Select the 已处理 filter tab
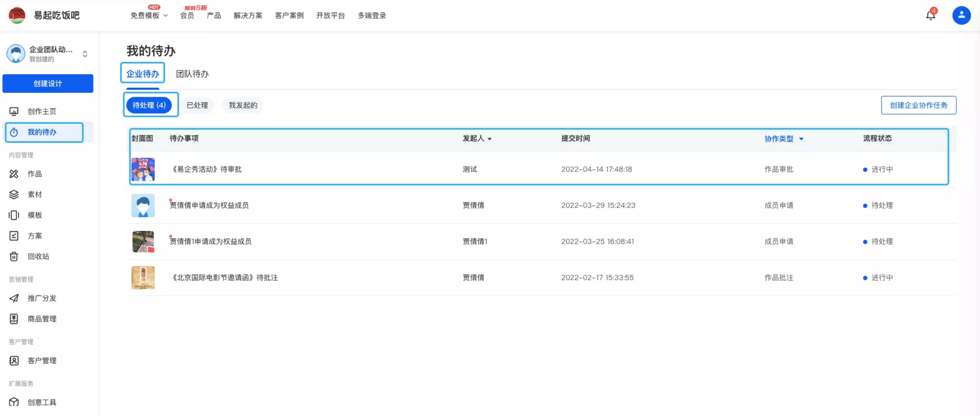The height and width of the screenshot is (416, 980). 197,105
